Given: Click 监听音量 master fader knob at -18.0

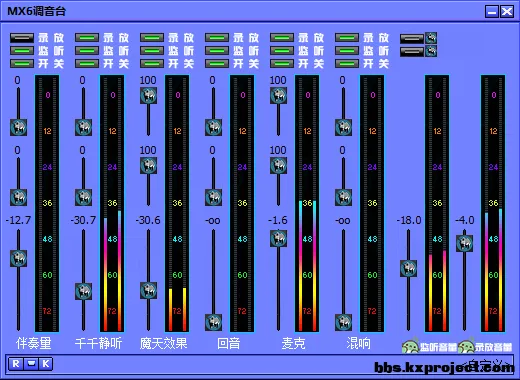Looking at the screenshot, I should 408,268.
